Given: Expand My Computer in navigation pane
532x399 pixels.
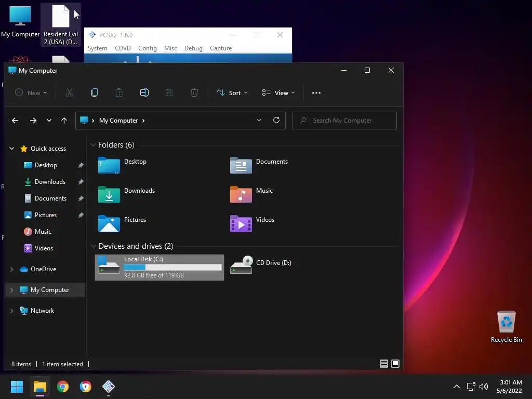Looking at the screenshot, I should point(11,290).
